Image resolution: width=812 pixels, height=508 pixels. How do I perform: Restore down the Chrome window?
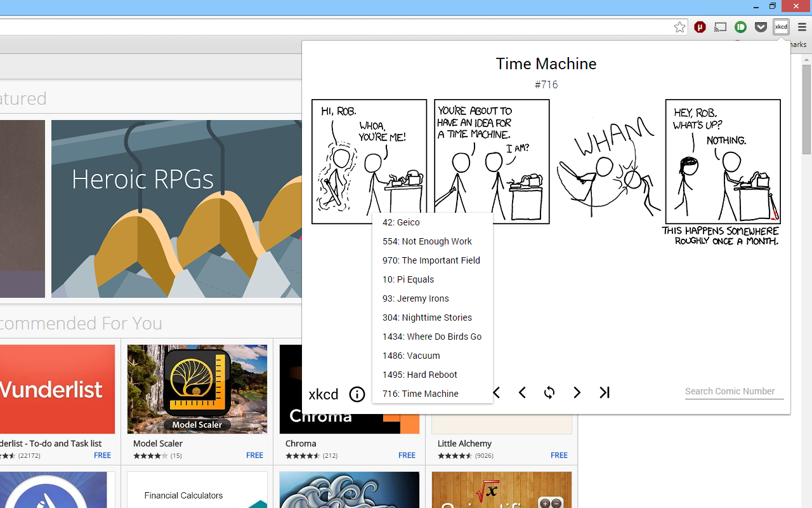point(773,6)
